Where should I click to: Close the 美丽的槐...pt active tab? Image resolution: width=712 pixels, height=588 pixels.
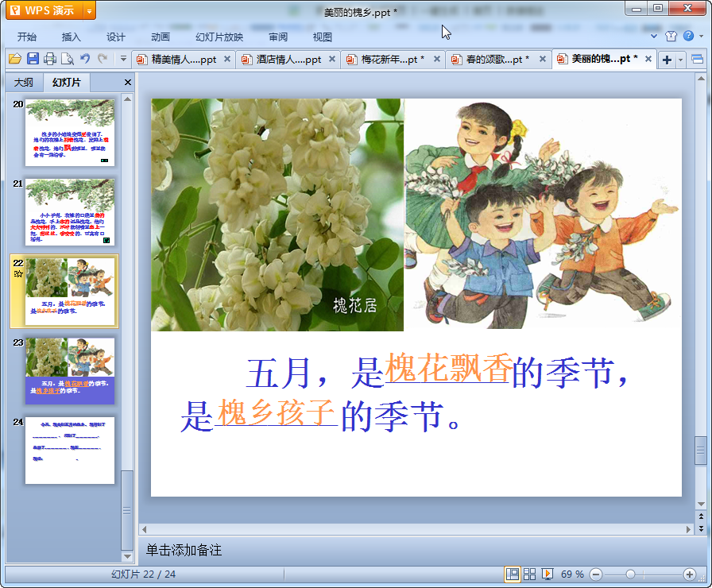pyautogui.click(x=648, y=59)
